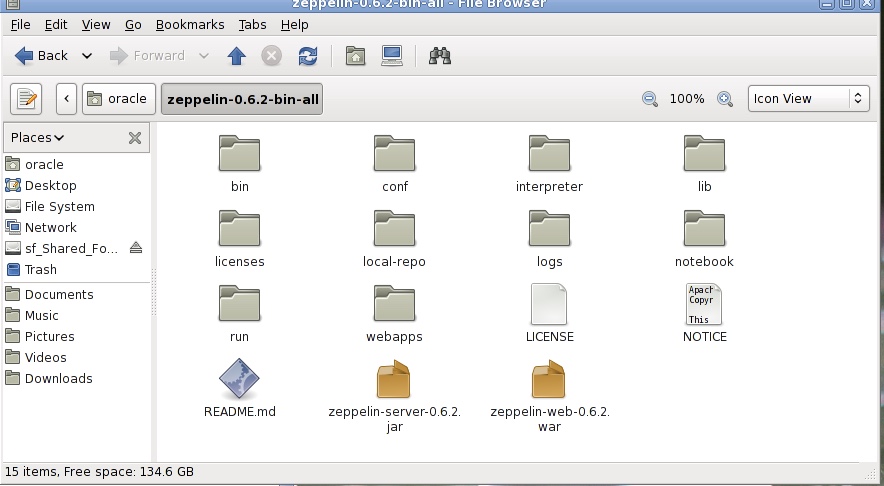Viewport: 884px width, 486px height.
Task: Reload the current folder
Action: tap(308, 56)
